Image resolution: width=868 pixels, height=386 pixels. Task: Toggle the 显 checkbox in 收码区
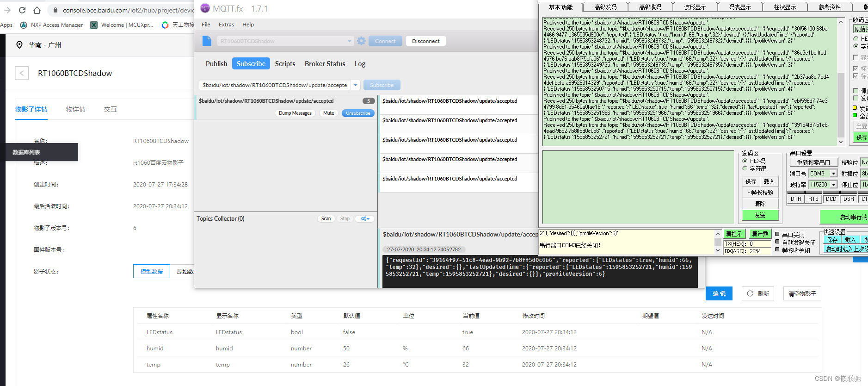[856, 57]
